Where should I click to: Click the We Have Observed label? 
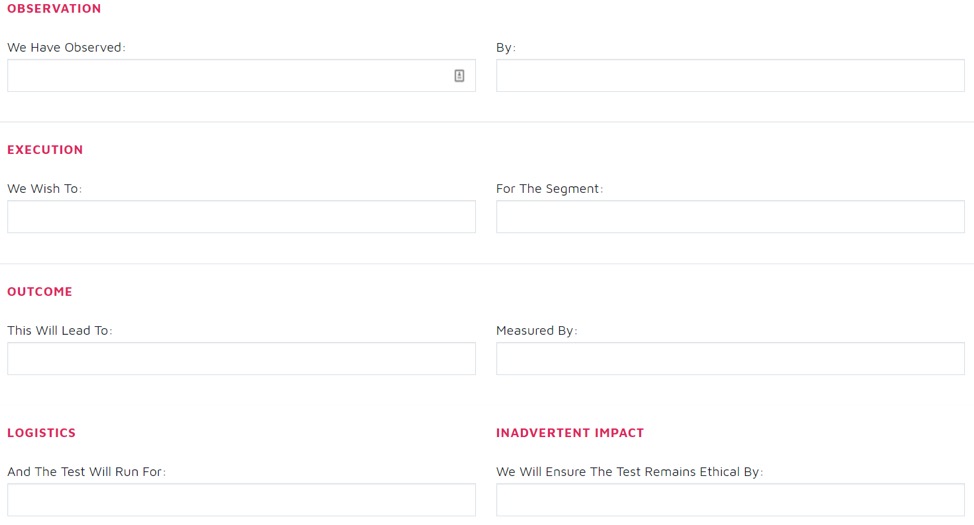click(66, 47)
